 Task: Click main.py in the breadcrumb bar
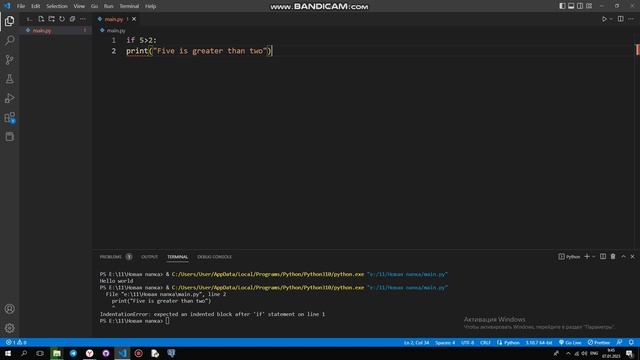point(116,31)
